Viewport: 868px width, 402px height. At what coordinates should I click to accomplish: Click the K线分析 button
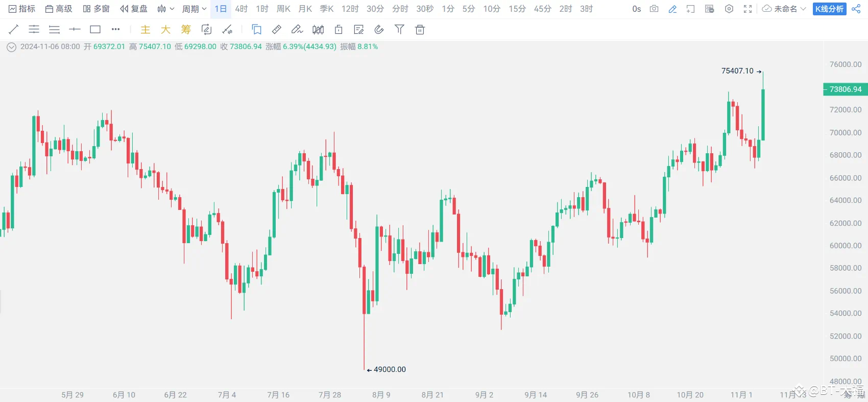[829, 9]
